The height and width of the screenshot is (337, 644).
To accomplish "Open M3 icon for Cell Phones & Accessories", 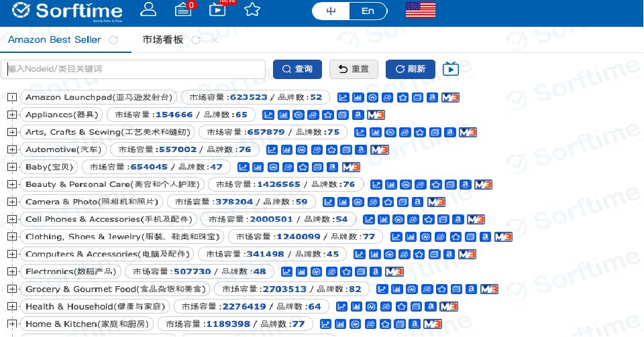I will coord(476,219).
